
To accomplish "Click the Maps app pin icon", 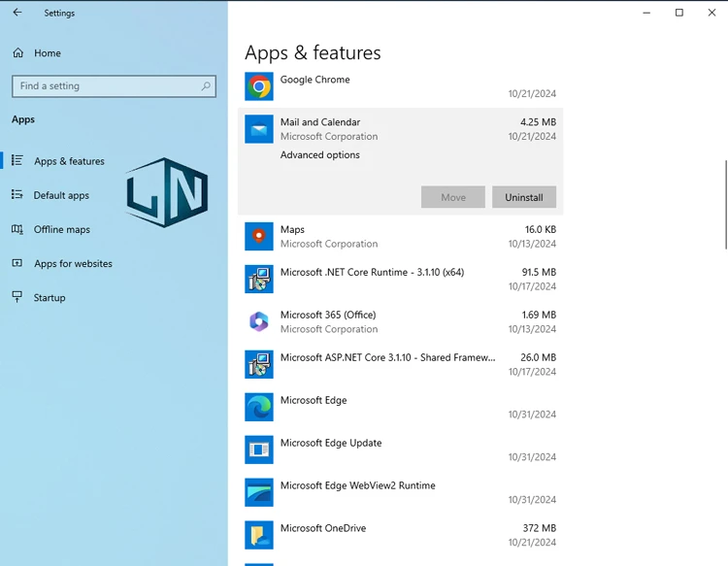I will (259, 236).
